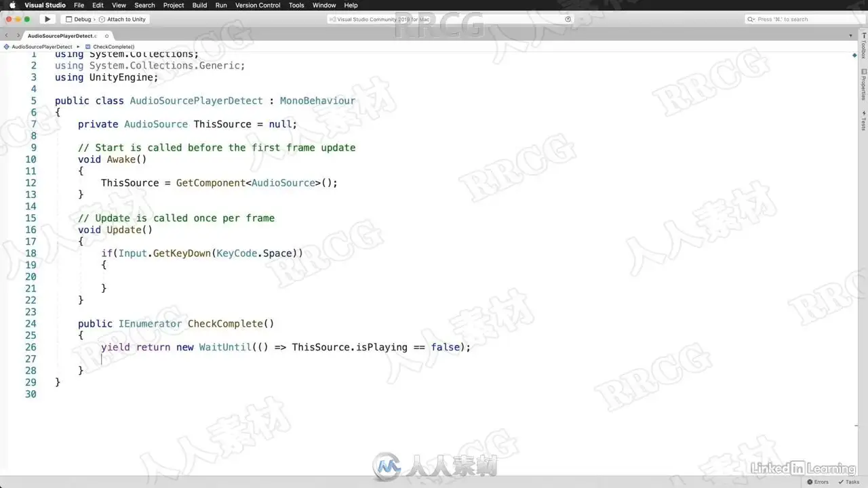Click on "using UnityEngine;" in line 3
This screenshot has height=488, width=868.
[x=106, y=77]
